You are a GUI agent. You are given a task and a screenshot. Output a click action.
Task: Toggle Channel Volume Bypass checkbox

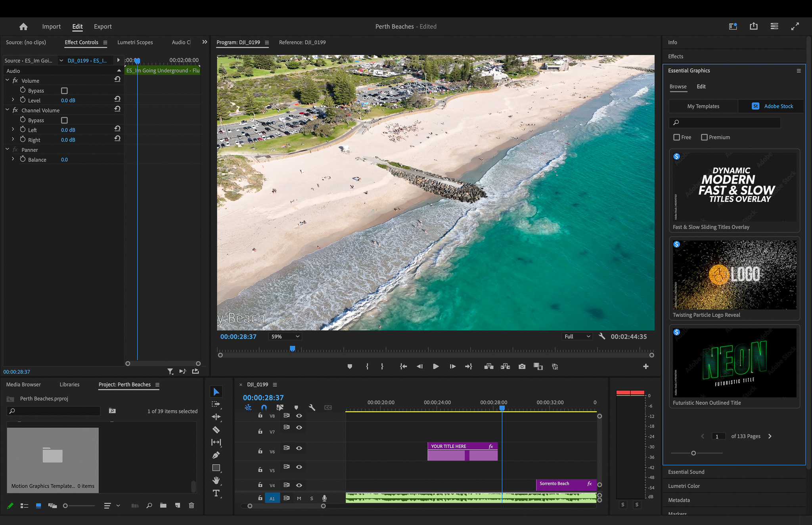64,121
